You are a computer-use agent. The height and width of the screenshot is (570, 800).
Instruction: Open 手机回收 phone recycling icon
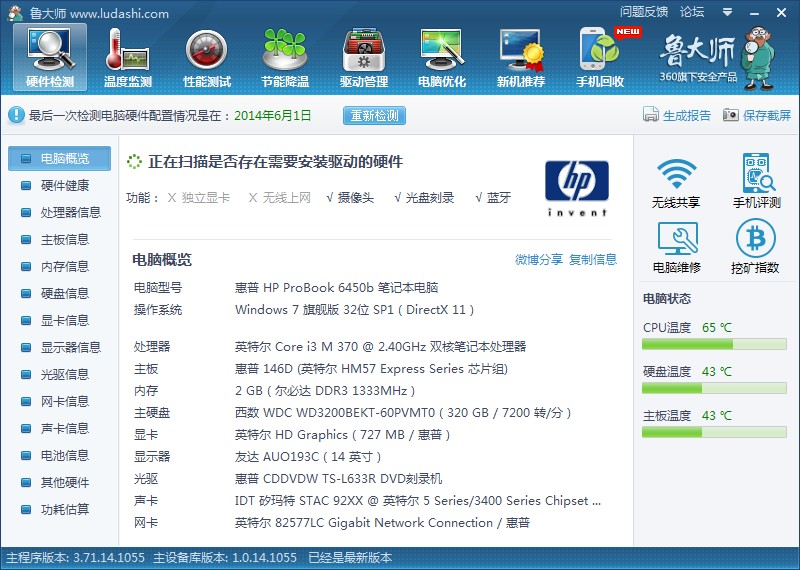[x=600, y=58]
